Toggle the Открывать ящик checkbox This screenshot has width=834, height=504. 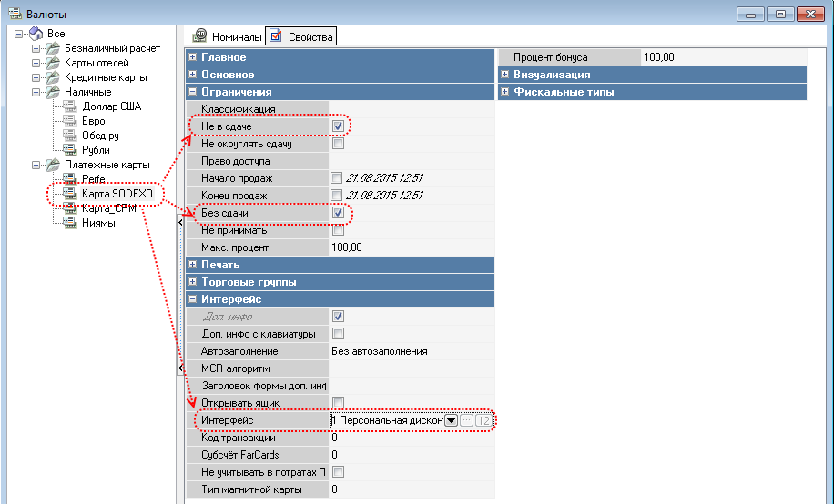(338, 403)
